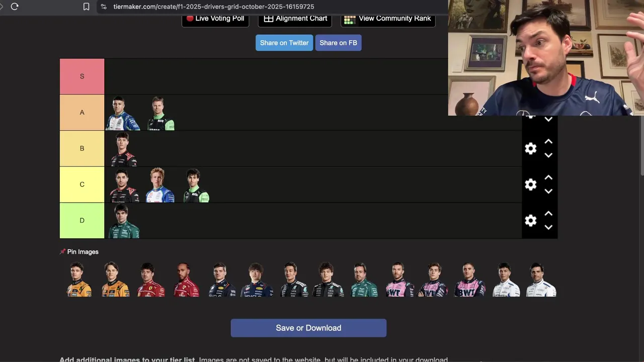Click Share on Twitter
644x362 pixels.
coord(284,43)
